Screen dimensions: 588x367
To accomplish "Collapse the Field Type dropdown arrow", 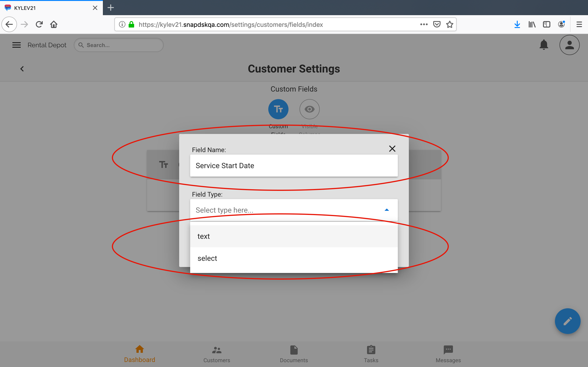I will click(387, 210).
